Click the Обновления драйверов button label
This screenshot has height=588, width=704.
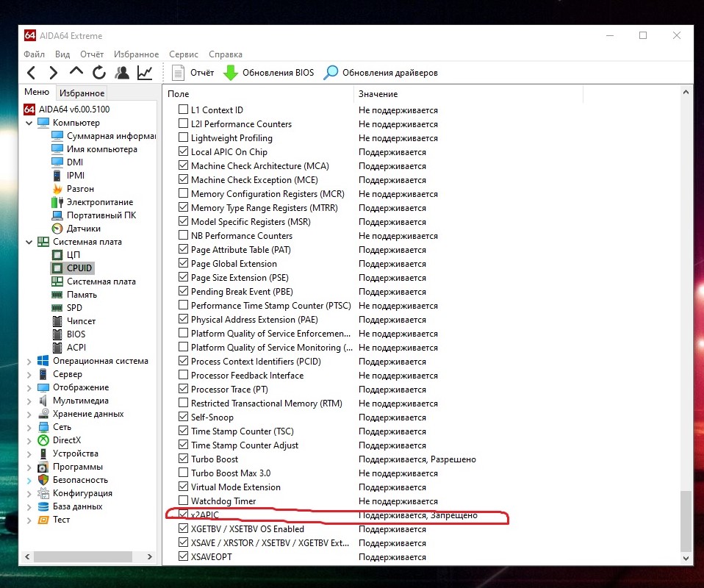[389, 73]
